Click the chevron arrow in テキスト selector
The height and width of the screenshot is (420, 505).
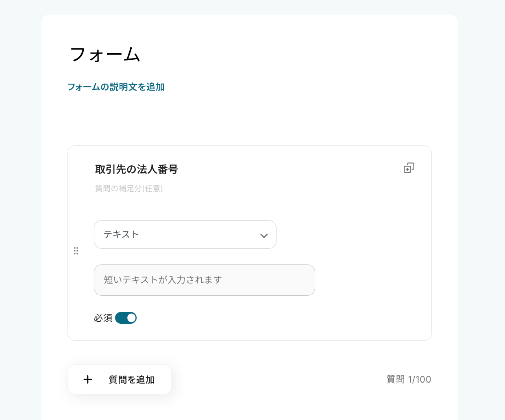click(x=264, y=236)
